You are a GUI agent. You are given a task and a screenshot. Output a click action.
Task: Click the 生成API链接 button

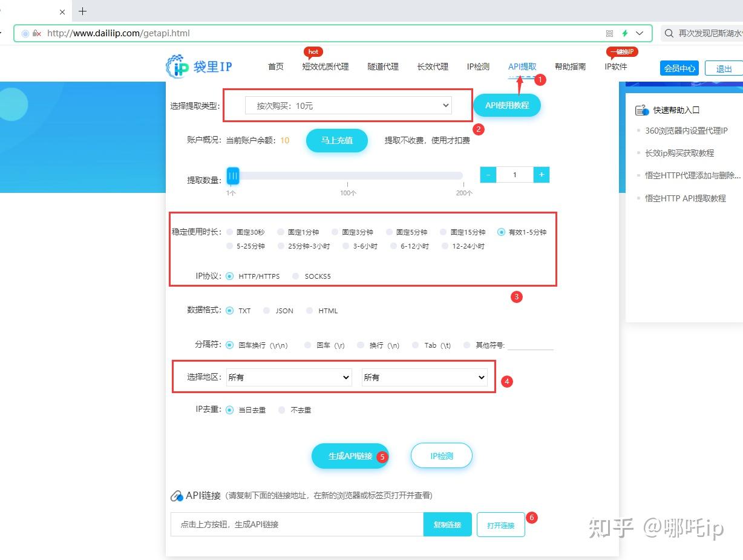point(350,456)
